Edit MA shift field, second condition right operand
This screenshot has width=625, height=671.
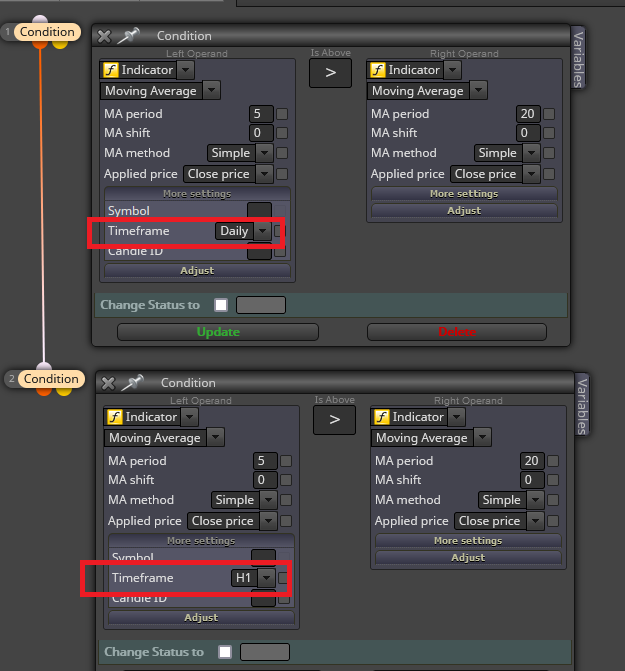click(532, 480)
